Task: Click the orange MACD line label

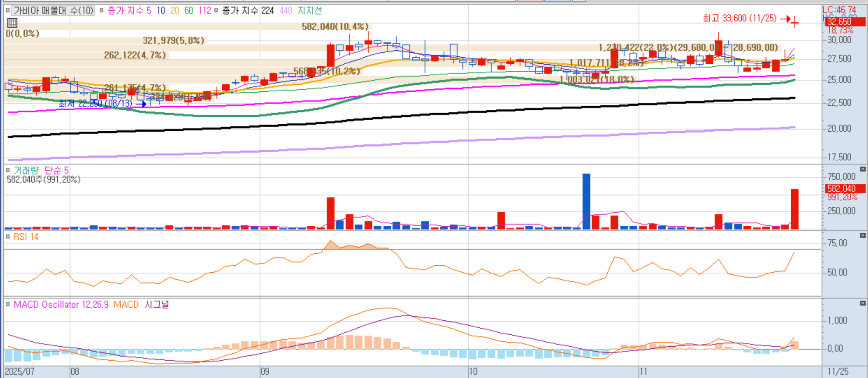Action: (126, 304)
